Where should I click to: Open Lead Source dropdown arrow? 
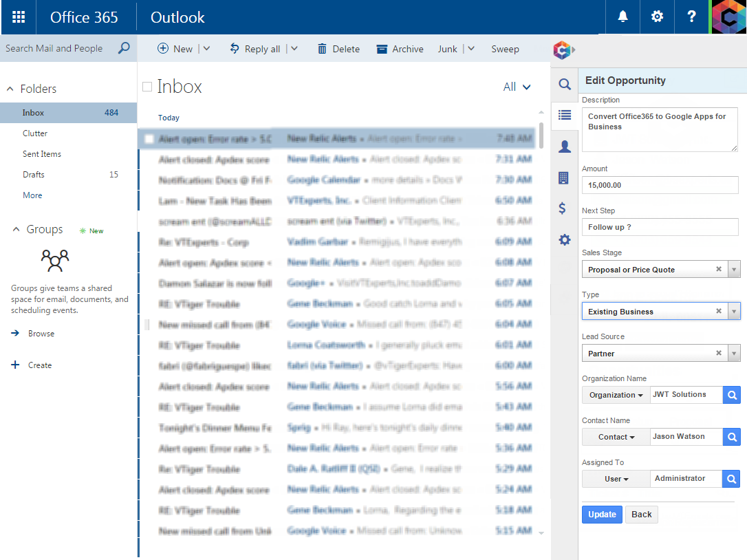click(x=734, y=354)
